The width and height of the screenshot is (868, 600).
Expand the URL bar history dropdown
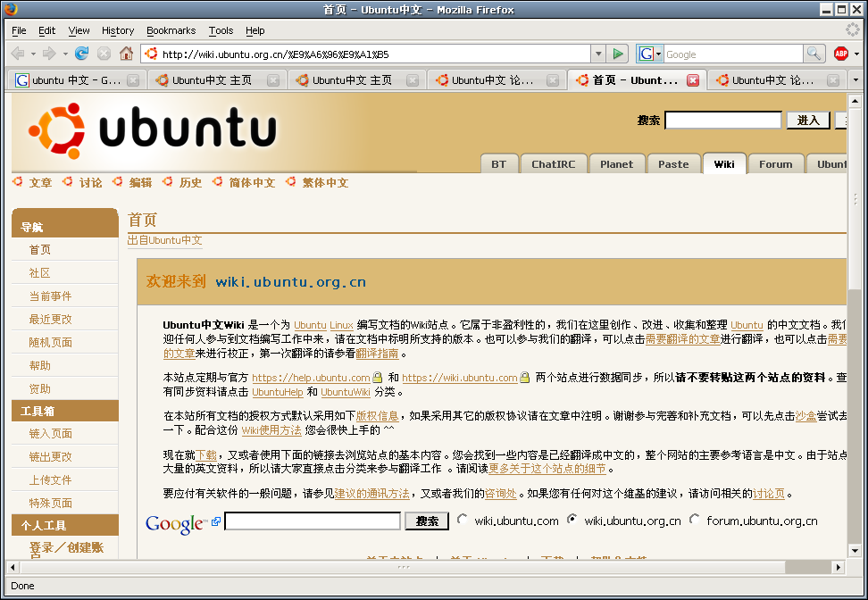point(597,54)
